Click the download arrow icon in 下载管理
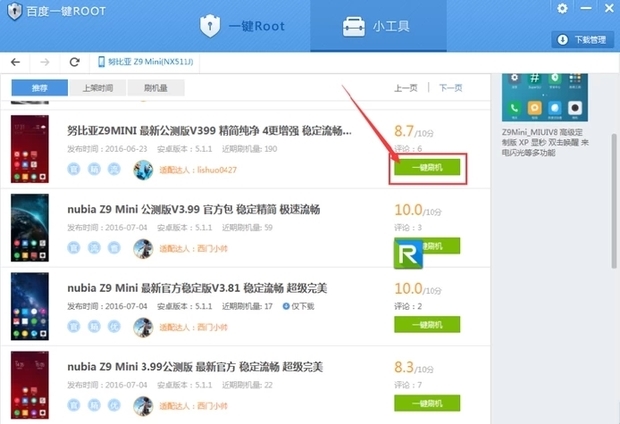This screenshot has width=620, height=424. click(562, 40)
